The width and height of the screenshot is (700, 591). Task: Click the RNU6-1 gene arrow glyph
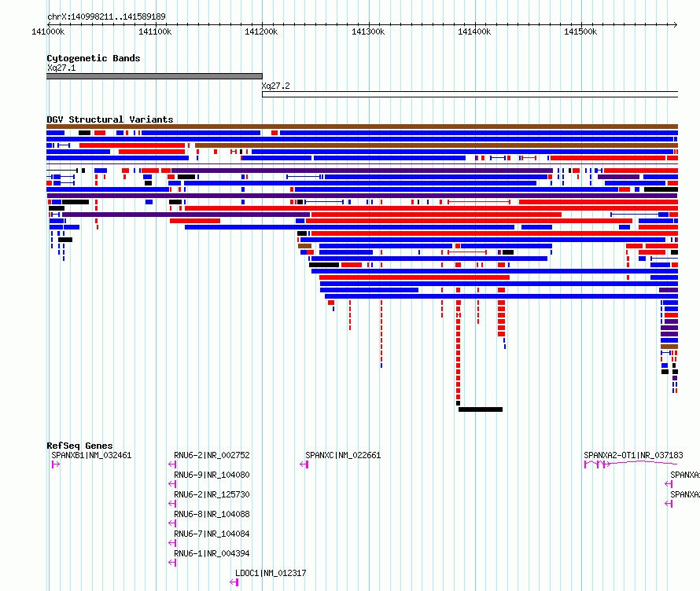[172, 563]
